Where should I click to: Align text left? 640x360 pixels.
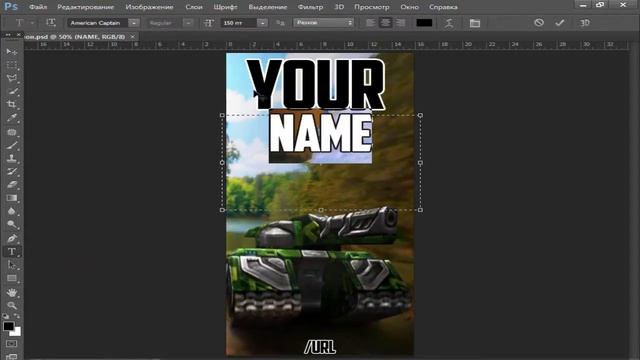(370, 23)
